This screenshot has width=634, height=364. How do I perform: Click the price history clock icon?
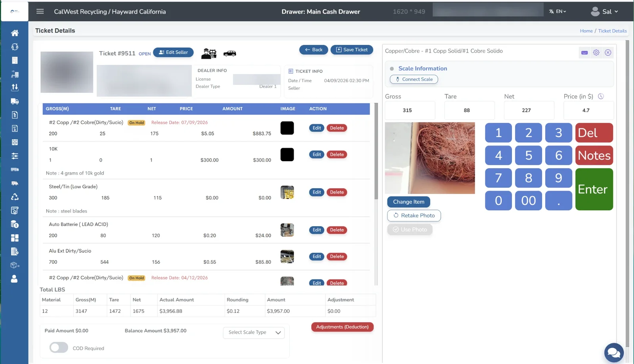click(x=601, y=96)
